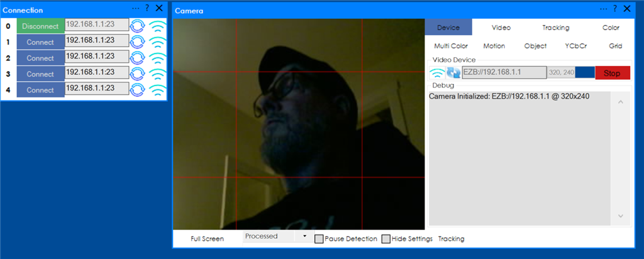Click the WiFi scan icon in connection row 4
This screenshot has width=644, height=259.
point(157,90)
